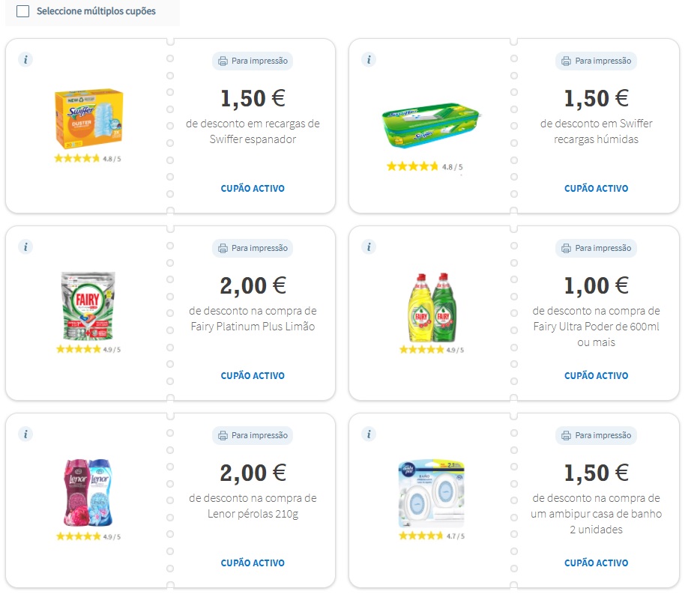Click info icon on Swiffer espanador coupon
This screenshot has height=594, width=700.
(x=25, y=59)
